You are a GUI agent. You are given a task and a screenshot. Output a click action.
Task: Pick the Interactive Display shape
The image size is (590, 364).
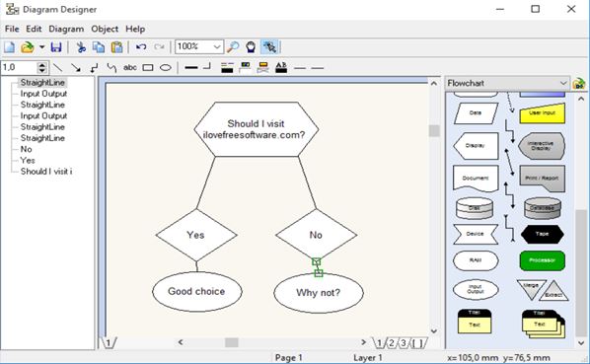541,146
